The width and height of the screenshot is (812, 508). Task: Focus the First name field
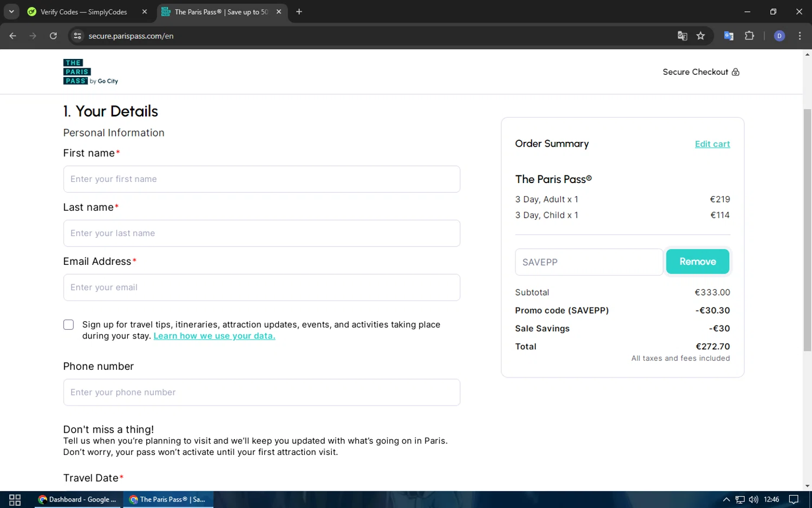click(261, 179)
